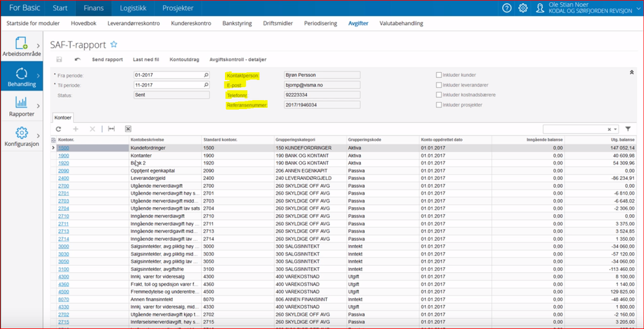Click the Excel export icon
This screenshot has height=329, width=644.
click(x=128, y=129)
